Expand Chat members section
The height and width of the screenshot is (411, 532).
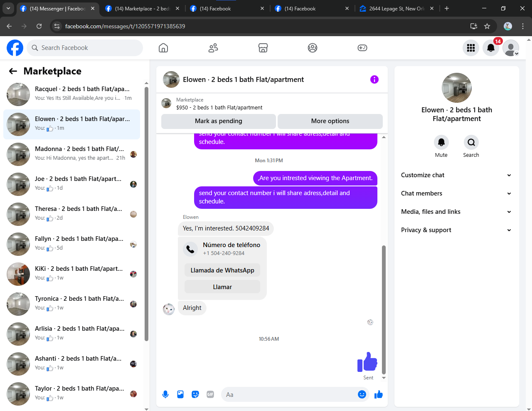point(456,193)
